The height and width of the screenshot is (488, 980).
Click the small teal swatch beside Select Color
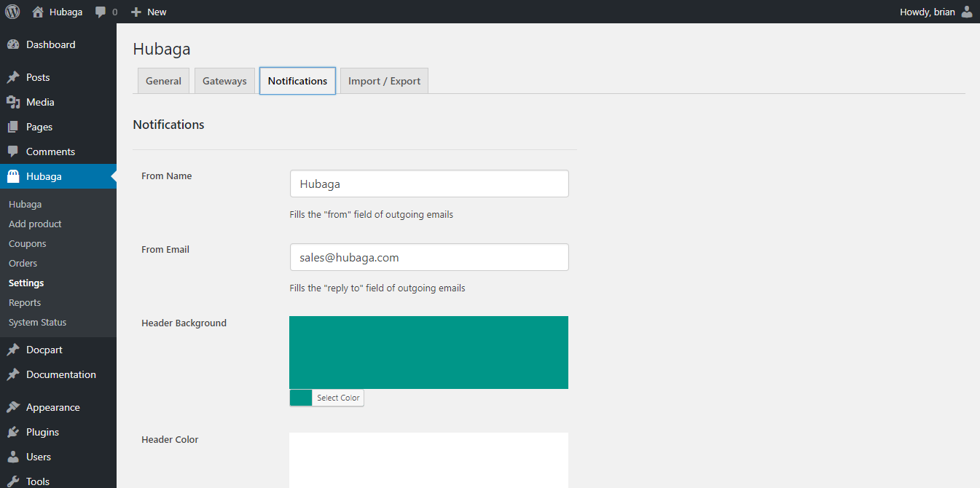(301, 398)
